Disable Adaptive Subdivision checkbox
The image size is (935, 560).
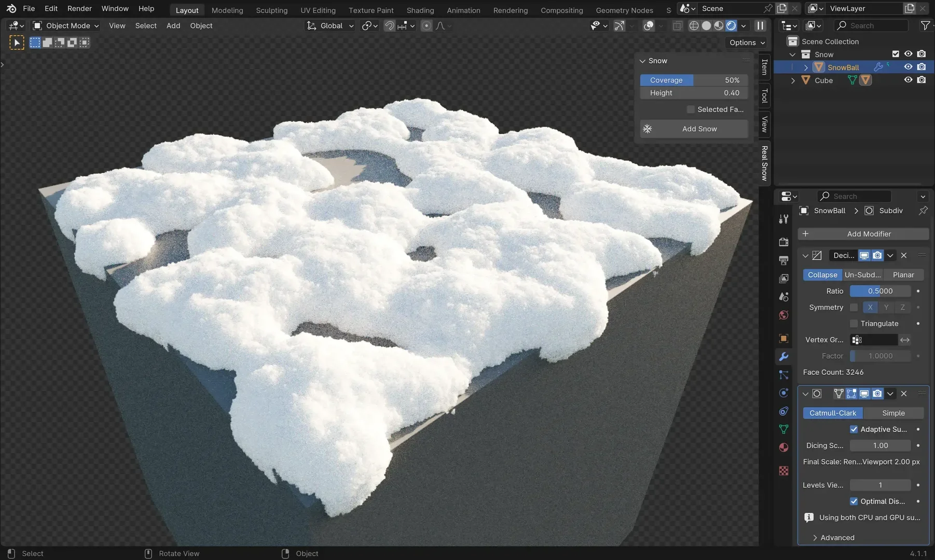click(854, 429)
